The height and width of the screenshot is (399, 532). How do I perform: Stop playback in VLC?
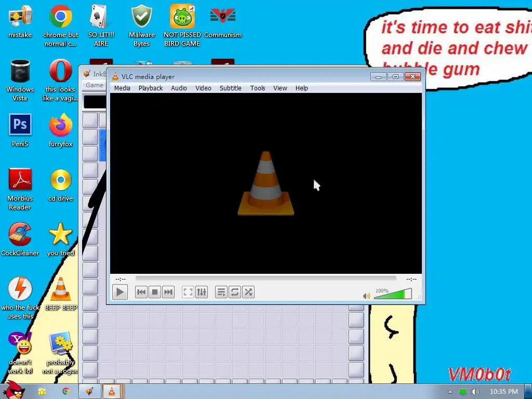(155, 292)
